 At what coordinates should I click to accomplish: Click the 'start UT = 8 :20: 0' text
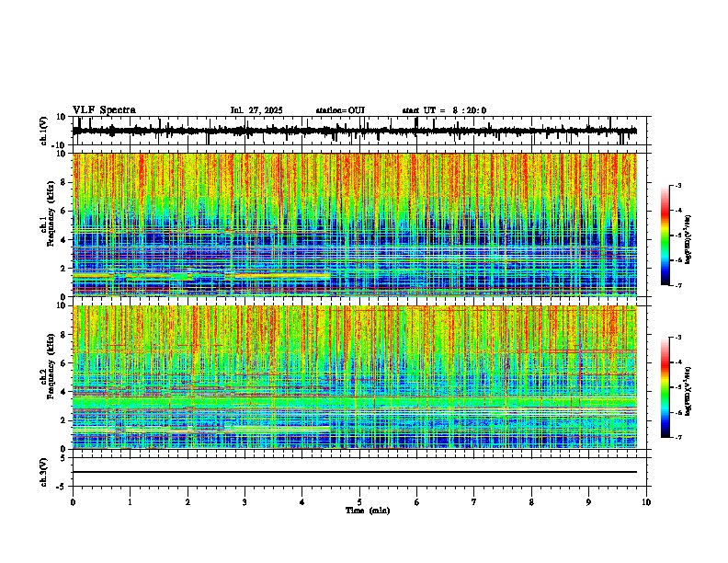click(x=444, y=110)
